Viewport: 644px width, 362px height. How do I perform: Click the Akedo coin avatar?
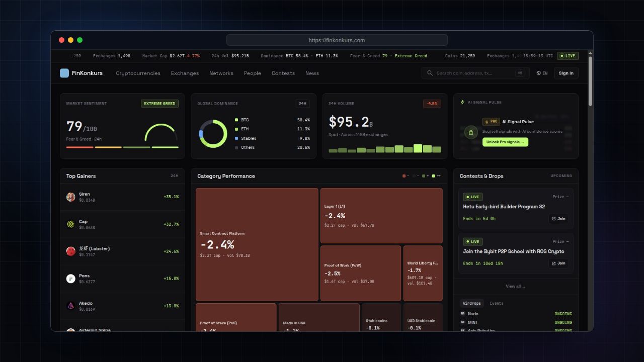coord(71,306)
